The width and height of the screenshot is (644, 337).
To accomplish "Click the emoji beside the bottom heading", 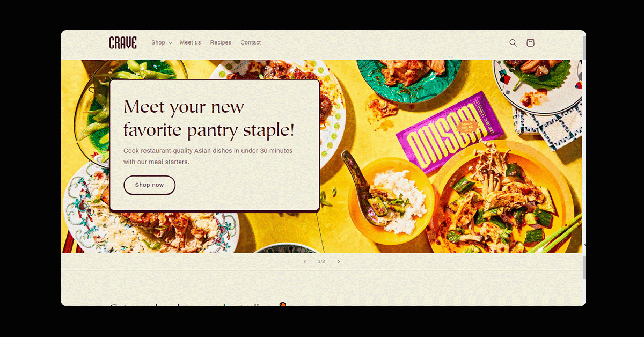I will [283, 304].
